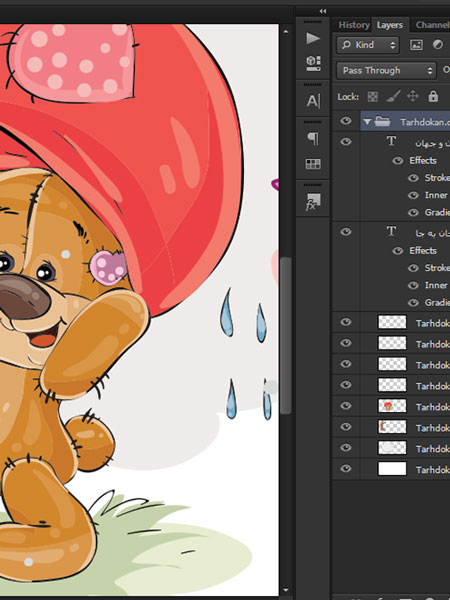Select 'Inner' effect row under 'و جهان' layer
Screen dimensions: 450x600
tap(436, 195)
